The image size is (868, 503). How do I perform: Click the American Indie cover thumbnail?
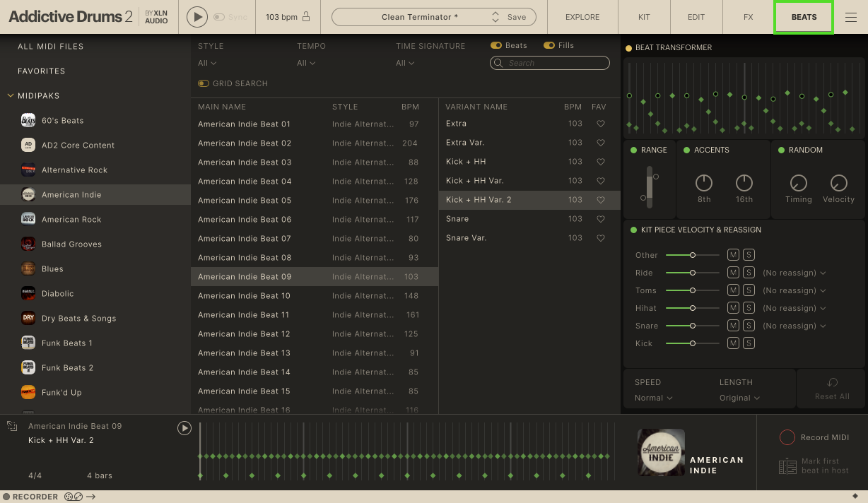tap(661, 453)
